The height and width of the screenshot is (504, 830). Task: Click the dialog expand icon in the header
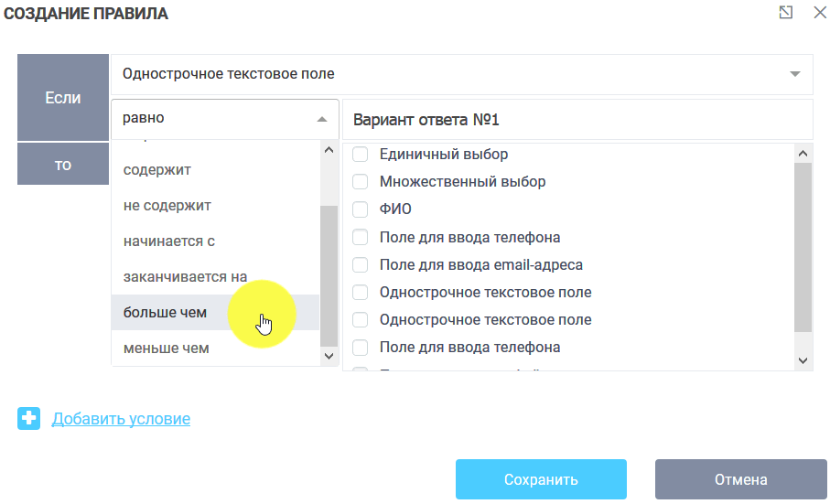pyautogui.click(x=785, y=13)
